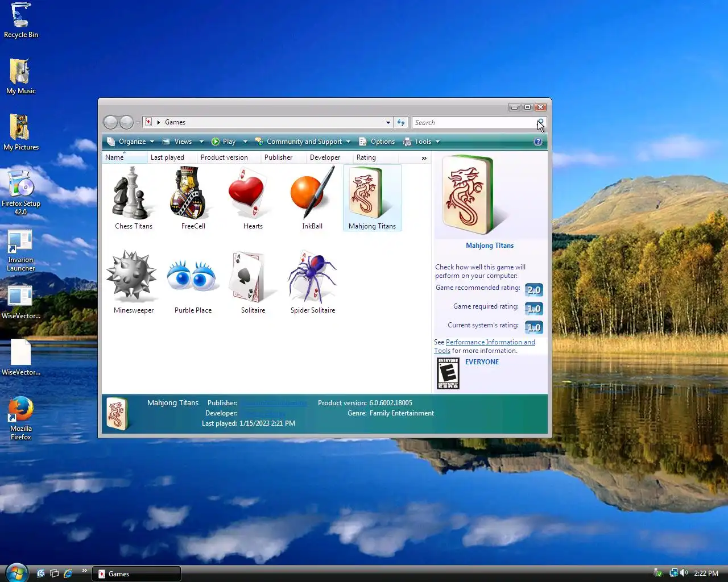Image resolution: width=728 pixels, height=582 pixels.
Task: Select the blank WiseVector file icon on desktop
Action: pos(21,357)
